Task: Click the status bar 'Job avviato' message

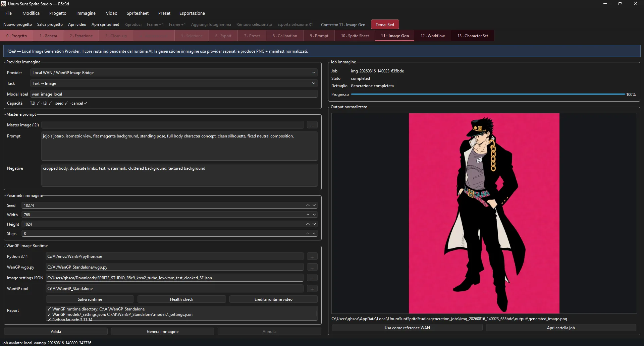Action: click(x=47, y=343)
